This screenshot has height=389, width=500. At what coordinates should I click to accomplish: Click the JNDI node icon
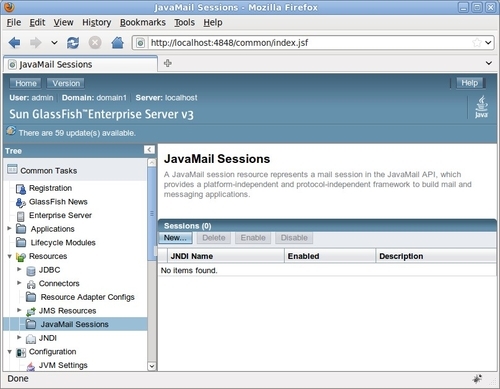[31, 339]
